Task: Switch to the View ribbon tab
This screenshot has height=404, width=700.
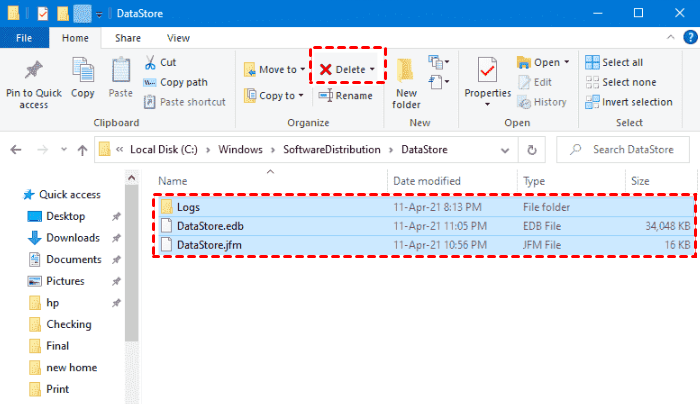Action: coord(178,38)
